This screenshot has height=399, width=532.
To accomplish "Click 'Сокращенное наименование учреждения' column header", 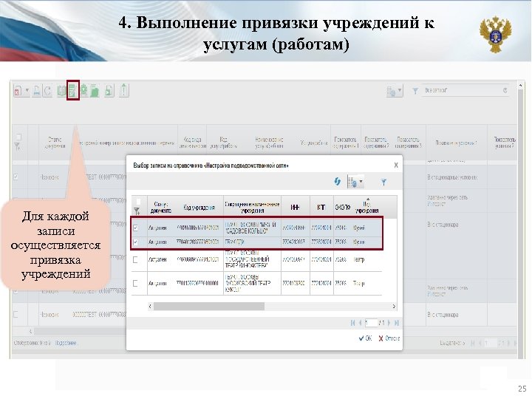I will pyautogui.click(x=252, y=208).
